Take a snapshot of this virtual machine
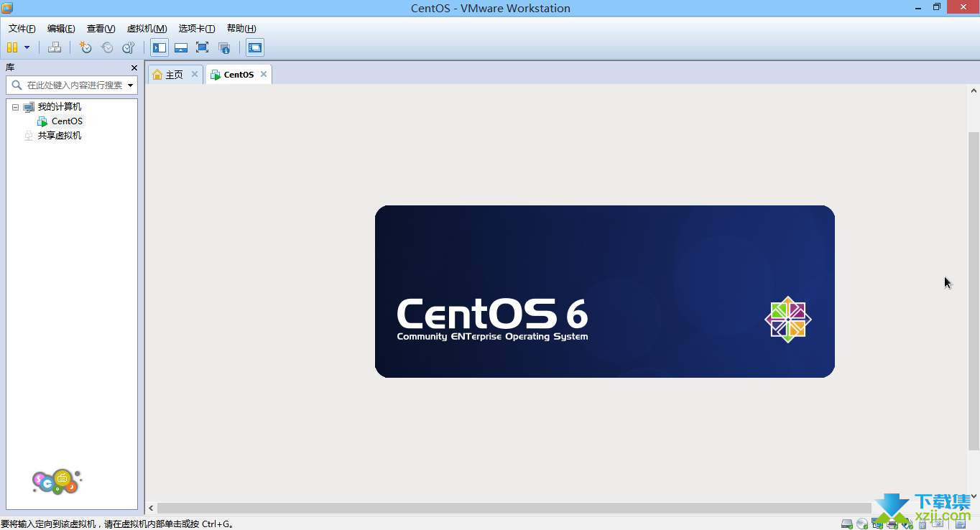 coord(85,47)
